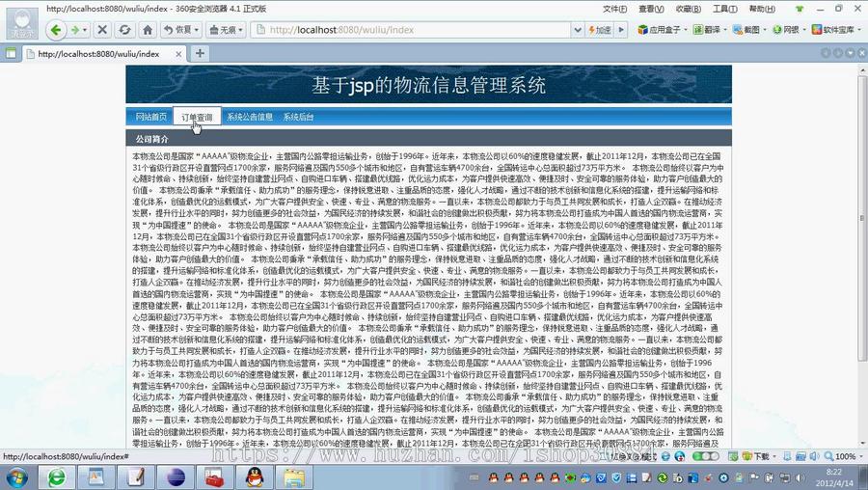This screenshot has height=490, width=868.
Task: Reload the page with the refresh icon
Action: (x=125, y=30)
